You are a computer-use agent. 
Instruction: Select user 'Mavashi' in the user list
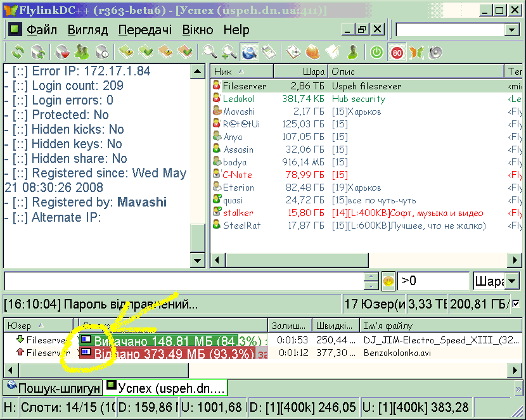point(238,111)
